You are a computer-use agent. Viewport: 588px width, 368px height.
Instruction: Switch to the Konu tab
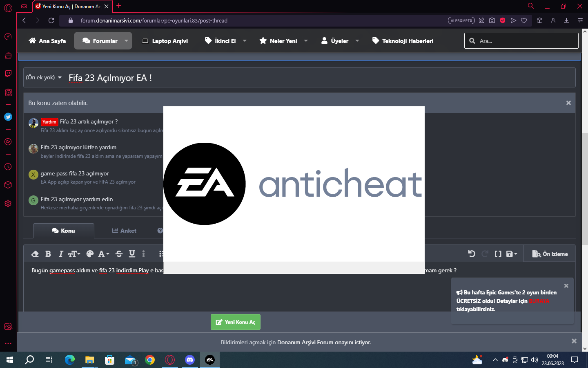coord(63,231)
